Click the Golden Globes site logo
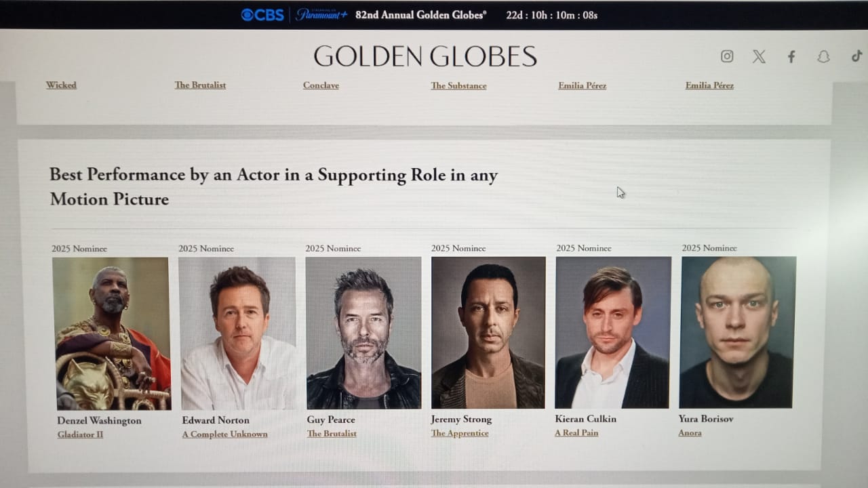The width and height of the screenshot is (868, 488). (425, 56)
